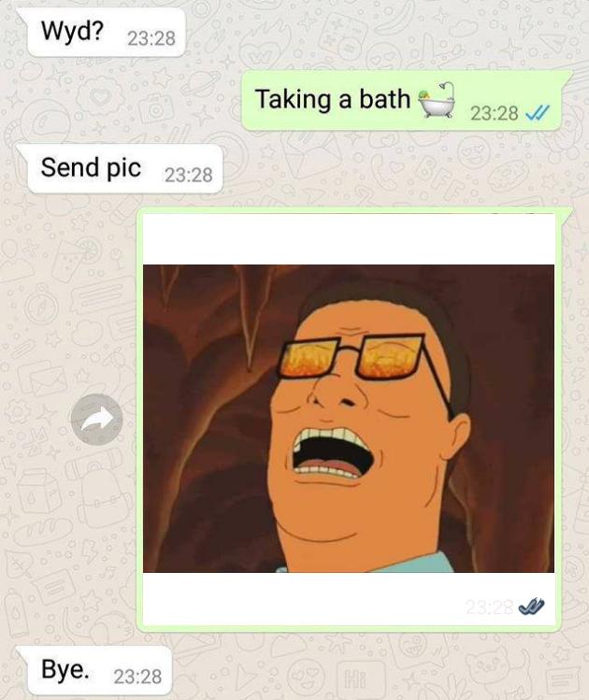
Task: Tap the white bottom margin of image message
Action: pyautogui.click(x=349, y=599)
